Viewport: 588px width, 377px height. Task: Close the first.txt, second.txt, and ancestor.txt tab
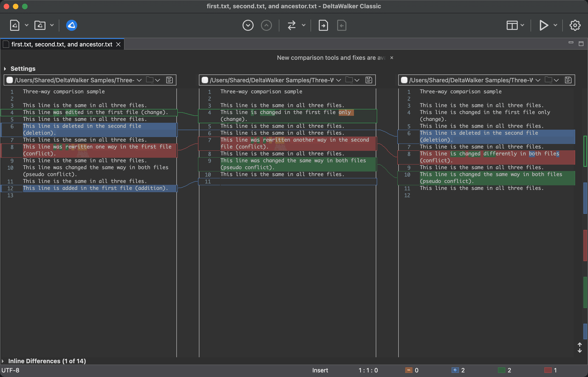tap(118, 44)
